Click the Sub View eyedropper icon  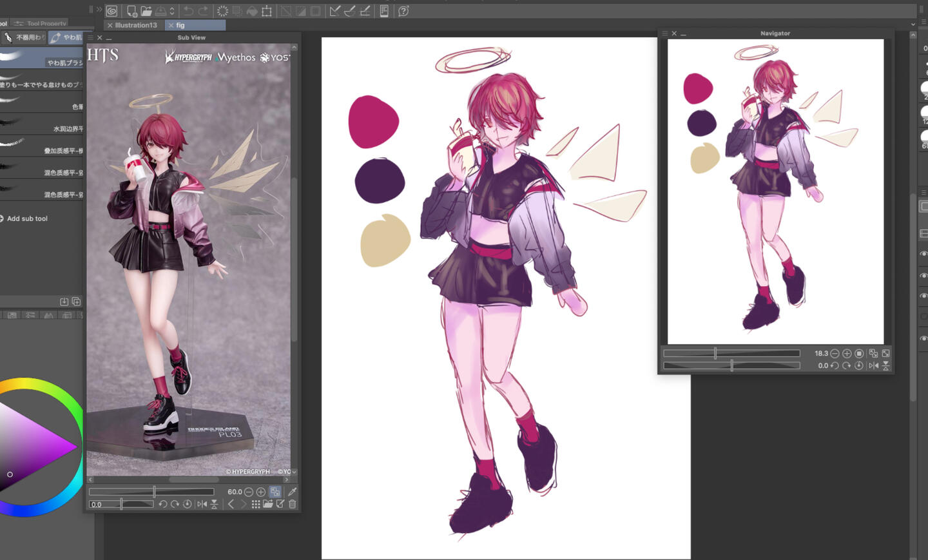pos(292,492)
